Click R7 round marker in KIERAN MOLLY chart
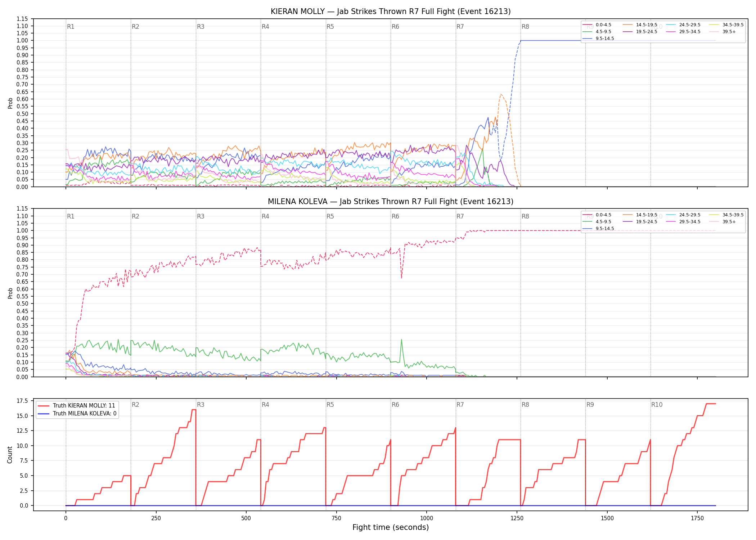The width and height of the screenshot is (756, 540). pos(460,27)
